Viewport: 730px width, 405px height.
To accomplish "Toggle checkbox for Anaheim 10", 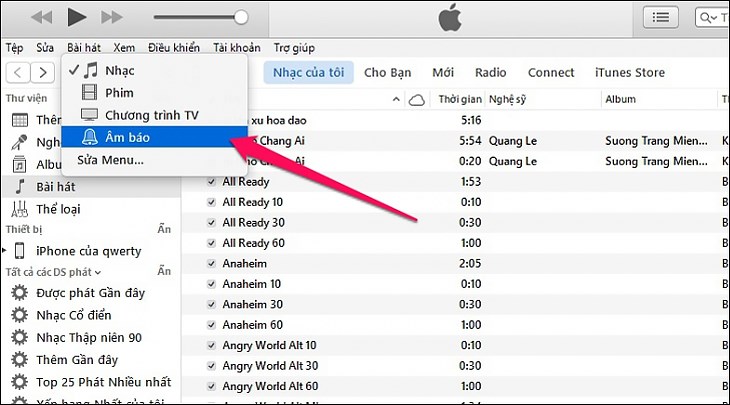I will pyautogui.click(x=211, y=284).
